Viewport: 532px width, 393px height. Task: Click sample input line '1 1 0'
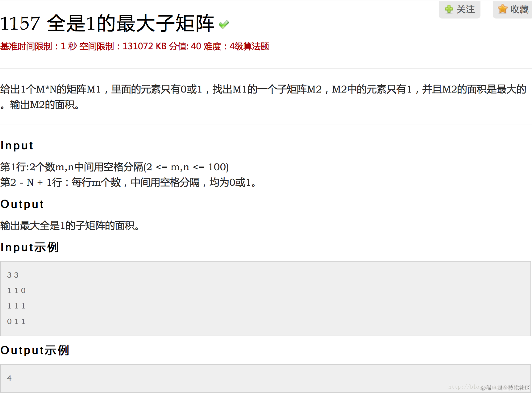[16, 290]
